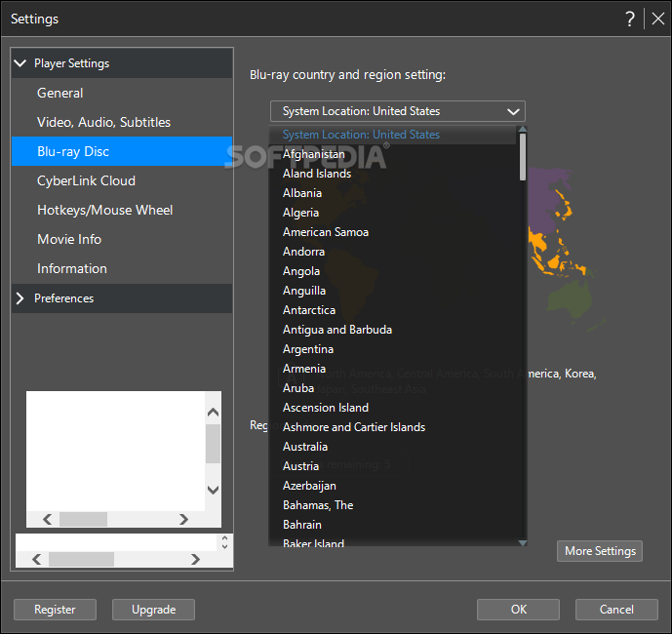Click down arrow in white panel scrollbar
The width and height of the screenshot is (672, 634).
(x=213, y=490)
